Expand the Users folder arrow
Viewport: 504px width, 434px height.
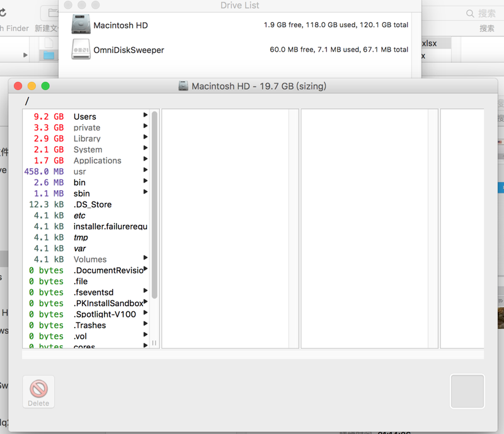click(x=146, y=115)
